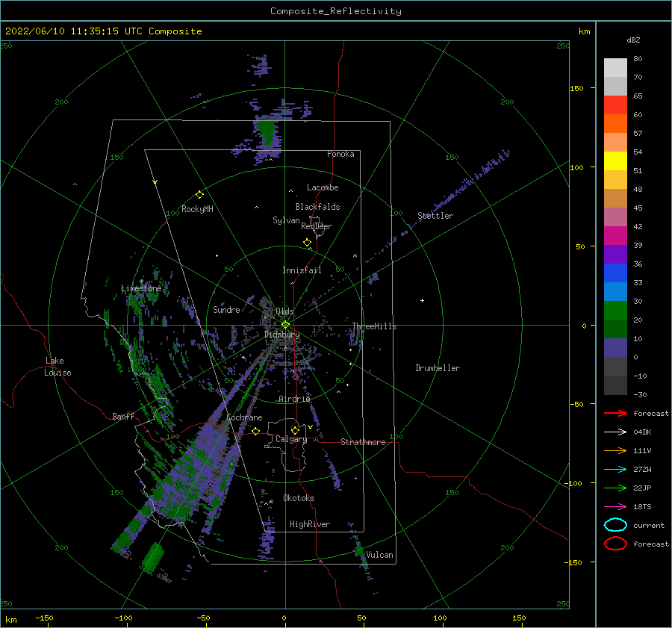This screenshot has height=628, width=672.
Task: Click the Stettler label
Action: [x=435, y=216]
